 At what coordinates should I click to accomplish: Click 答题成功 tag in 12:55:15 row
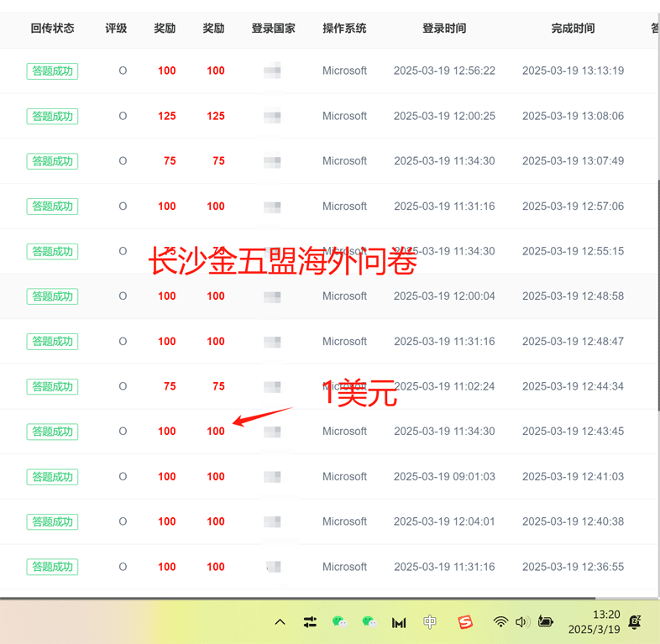click(x=52, y=252)
